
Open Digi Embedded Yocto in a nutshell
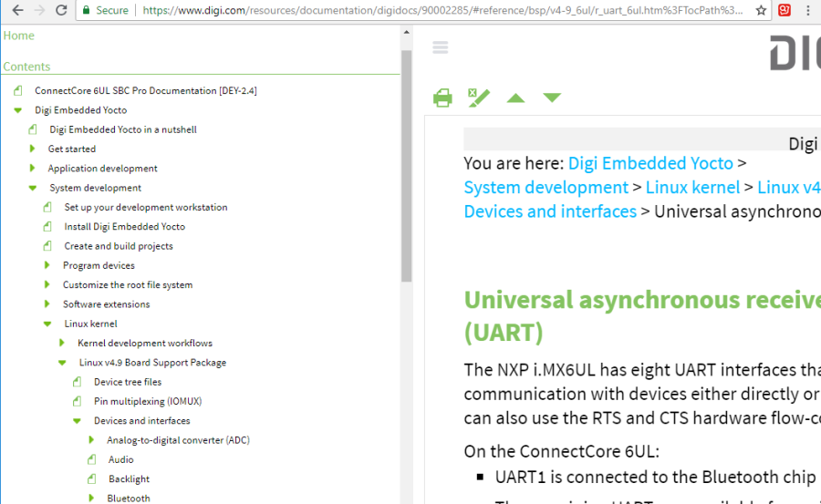click(123, 129)
